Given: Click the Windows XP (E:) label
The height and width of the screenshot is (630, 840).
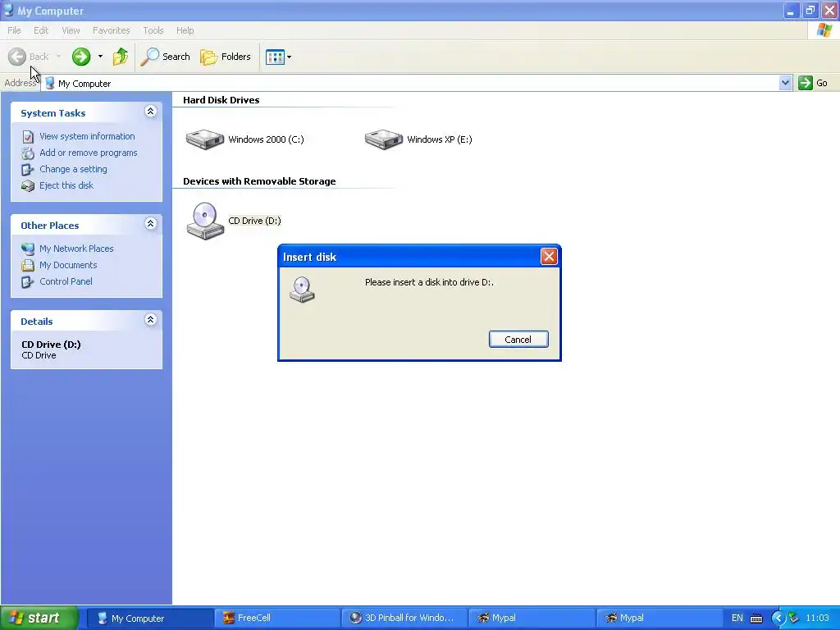Looking at the screenshot, I should (x=440, y=139).
